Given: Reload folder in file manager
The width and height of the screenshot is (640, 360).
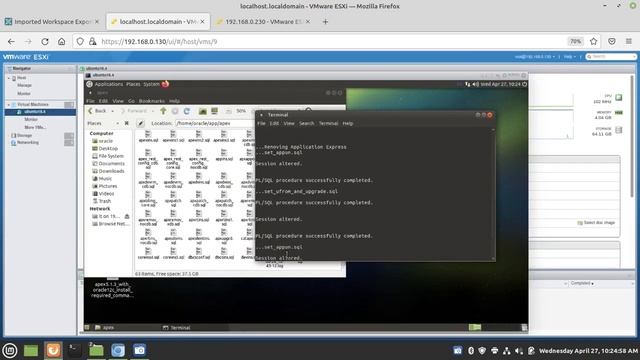Looking at the screenshot, I should tap(187, 111).
